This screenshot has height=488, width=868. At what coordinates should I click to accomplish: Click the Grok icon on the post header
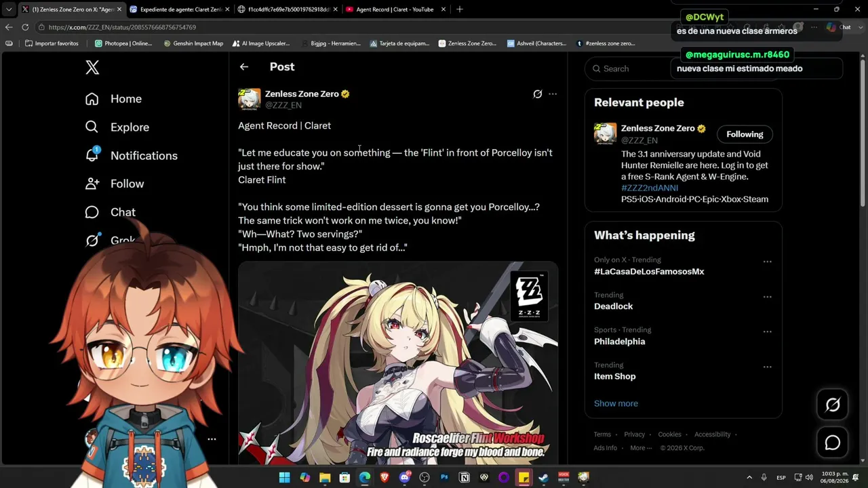(537, 94)
